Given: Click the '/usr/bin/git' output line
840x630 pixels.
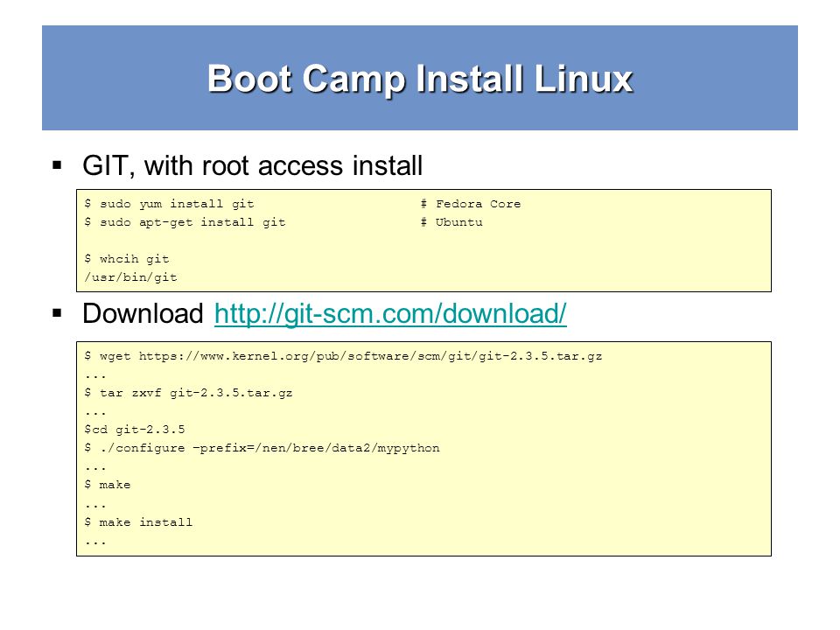Looking at the screenshot, I should 130,277.
